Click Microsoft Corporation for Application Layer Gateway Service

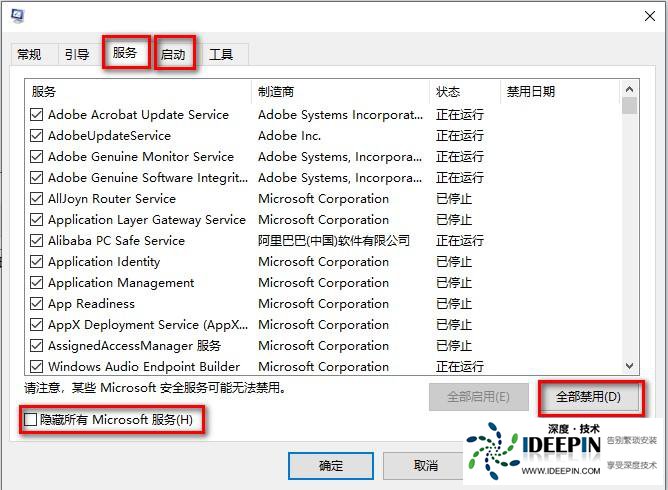(323, 219)
